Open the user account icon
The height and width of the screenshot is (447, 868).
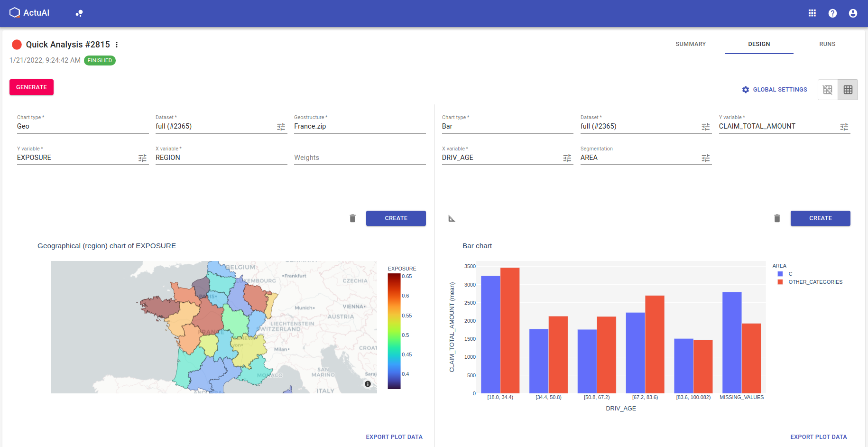853,13
